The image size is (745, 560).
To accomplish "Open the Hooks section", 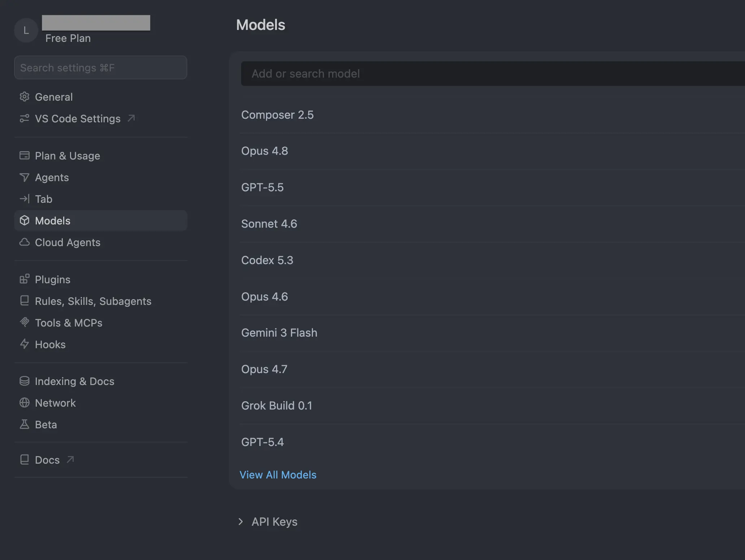I will point(101,344).
